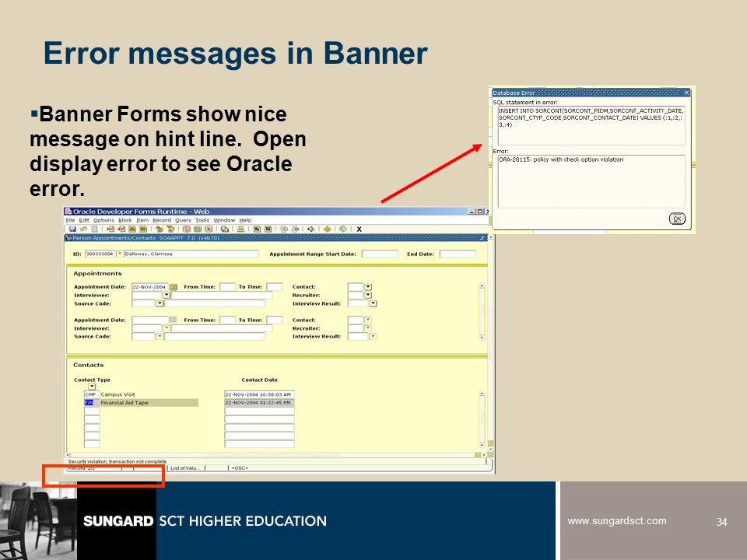Image resolution: width=747 pixels, height=560 pixels.
Task: Click the FIN contact type code cell
Action: pos(92,403)
